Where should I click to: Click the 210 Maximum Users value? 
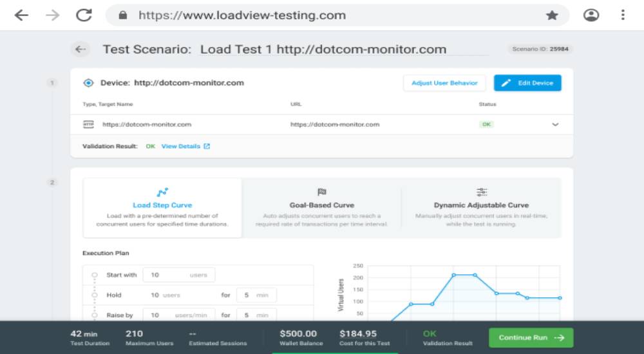point(135,333)
